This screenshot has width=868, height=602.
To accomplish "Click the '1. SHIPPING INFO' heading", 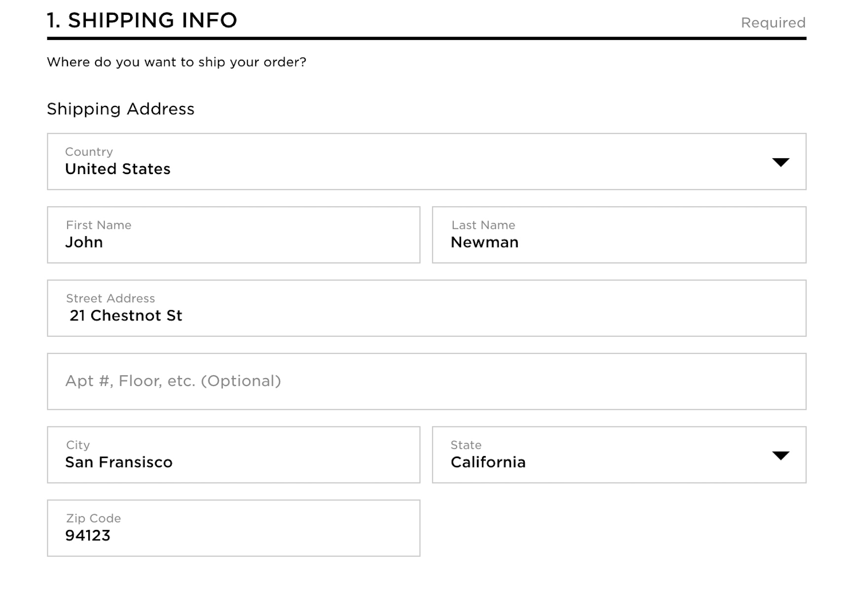I will (142, 21).
